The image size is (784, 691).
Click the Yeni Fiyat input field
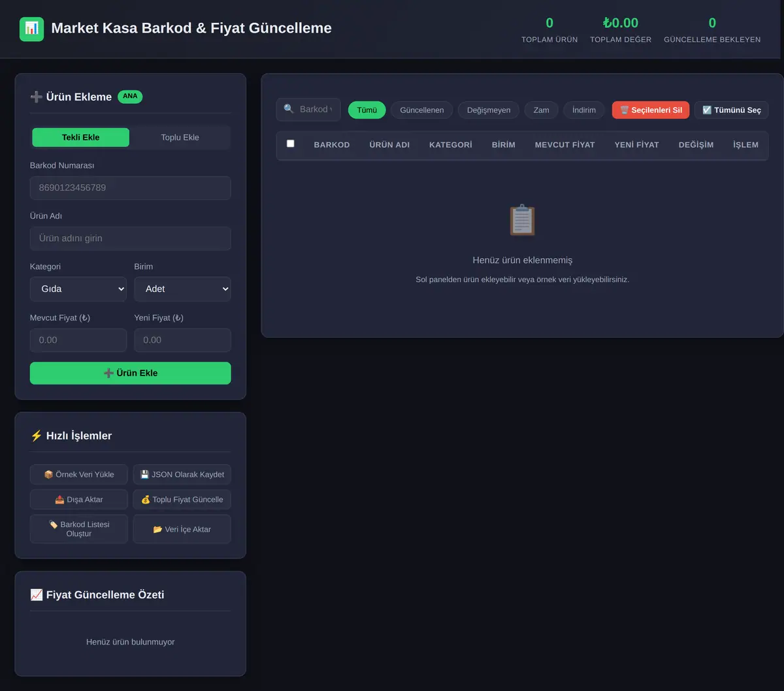(182, 340)
